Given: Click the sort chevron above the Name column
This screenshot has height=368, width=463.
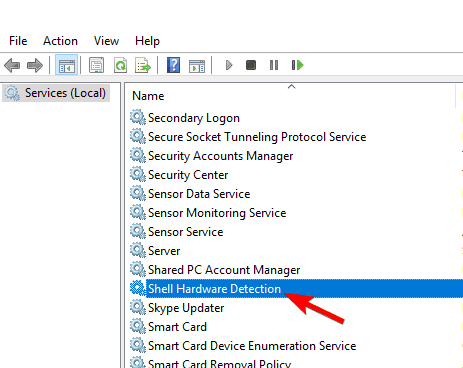Looking at the screenshot, I should point(291,87).
